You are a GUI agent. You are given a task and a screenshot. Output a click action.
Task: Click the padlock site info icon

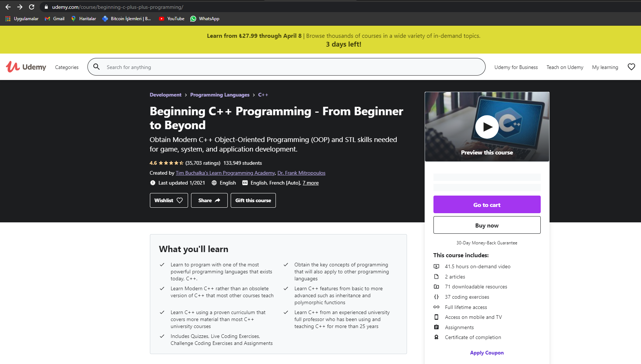coord(46,7)
